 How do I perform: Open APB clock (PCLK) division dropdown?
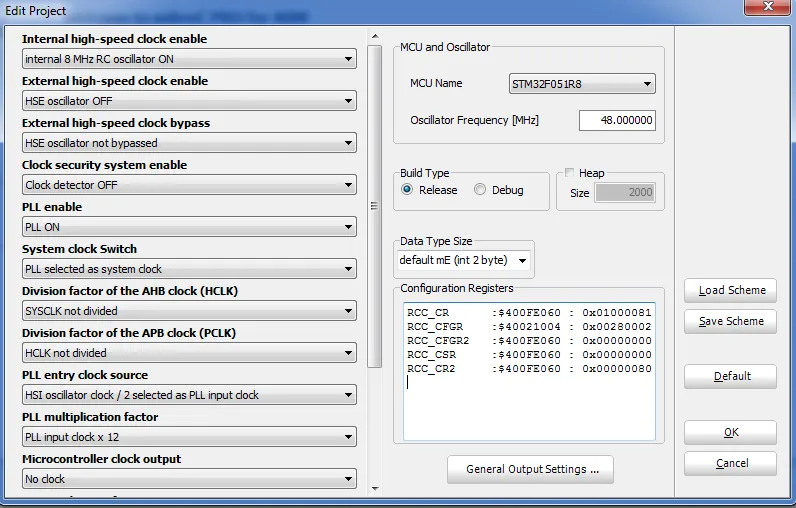tap(189, 353)
